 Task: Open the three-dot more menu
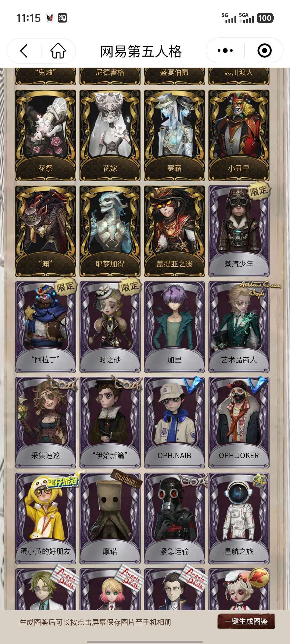tap(225, 50)
